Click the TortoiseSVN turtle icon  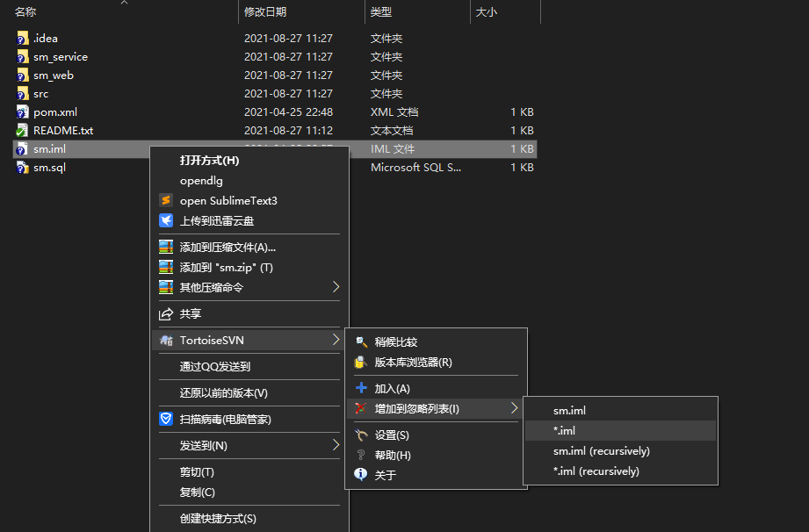pos(166,341)
